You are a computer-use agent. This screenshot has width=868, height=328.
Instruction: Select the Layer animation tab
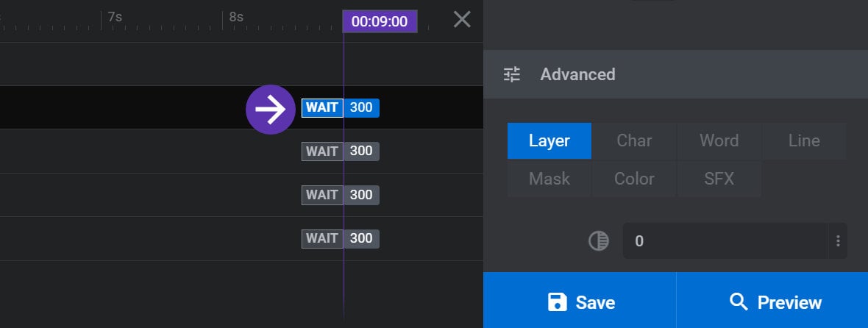549,140
